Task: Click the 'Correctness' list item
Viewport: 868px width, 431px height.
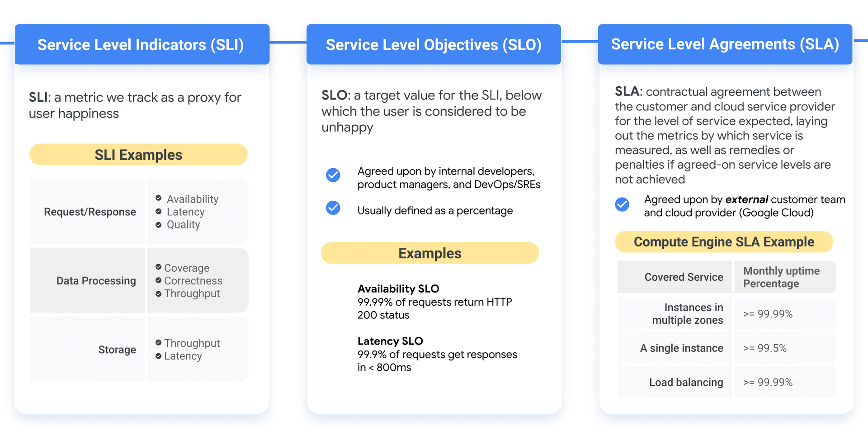Action: coord(193,280)
